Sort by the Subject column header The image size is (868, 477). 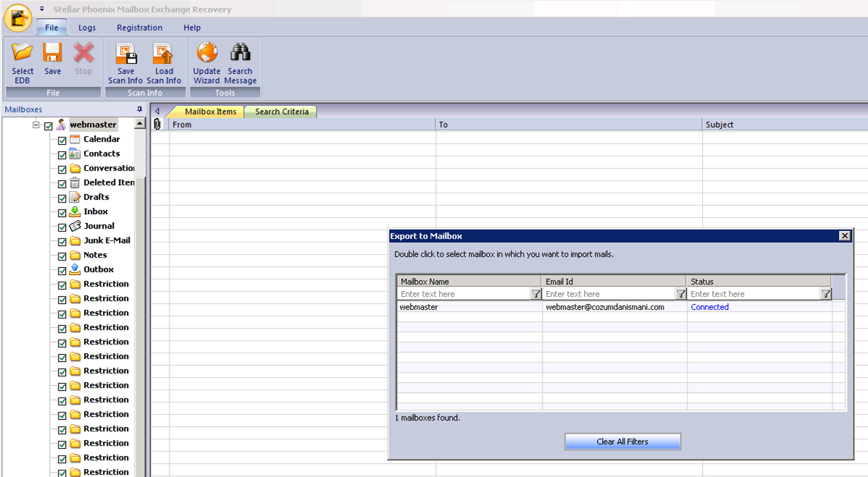pyautogui.click(x=785, y=124)
